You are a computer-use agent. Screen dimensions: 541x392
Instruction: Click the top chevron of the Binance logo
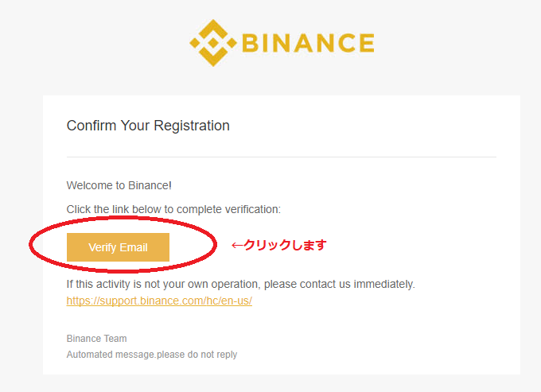click(213, 29)
